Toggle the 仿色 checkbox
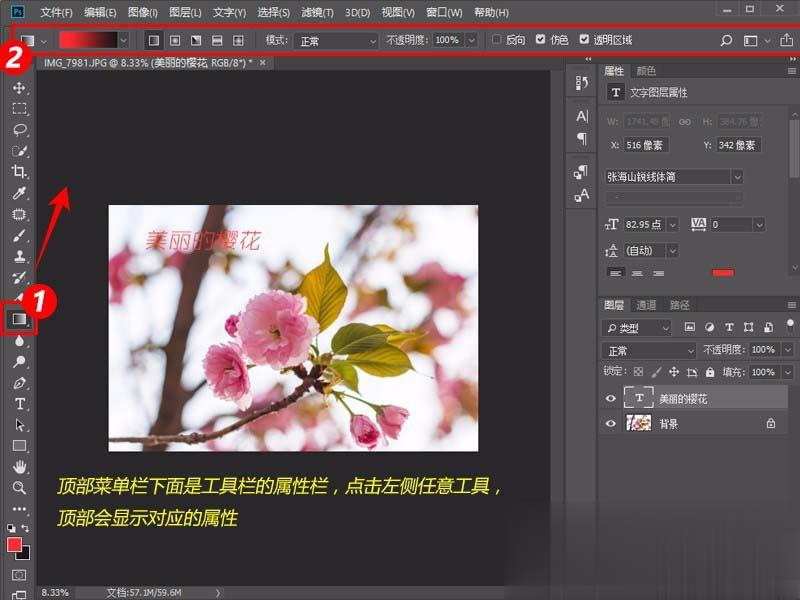This screenshot has width=800, height=600. (540, 40)
